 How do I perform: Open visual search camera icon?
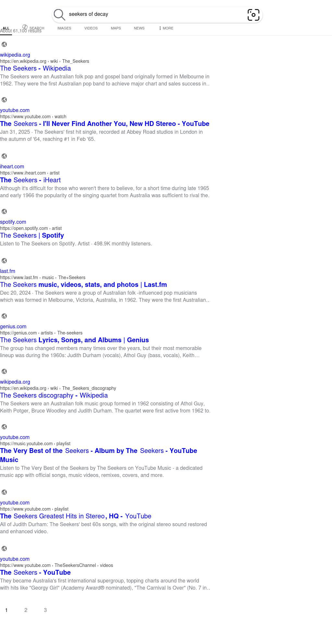[253, 15]
